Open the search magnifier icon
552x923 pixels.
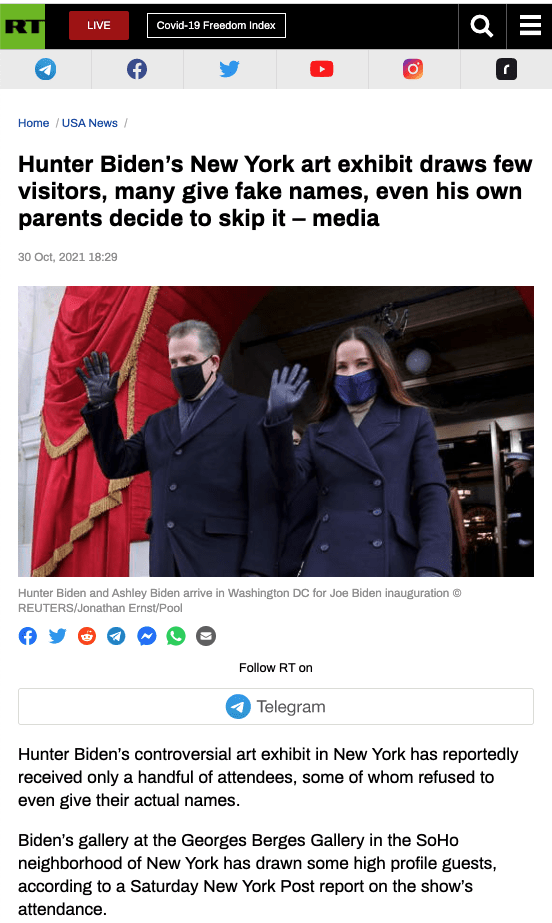click(482, 26)
